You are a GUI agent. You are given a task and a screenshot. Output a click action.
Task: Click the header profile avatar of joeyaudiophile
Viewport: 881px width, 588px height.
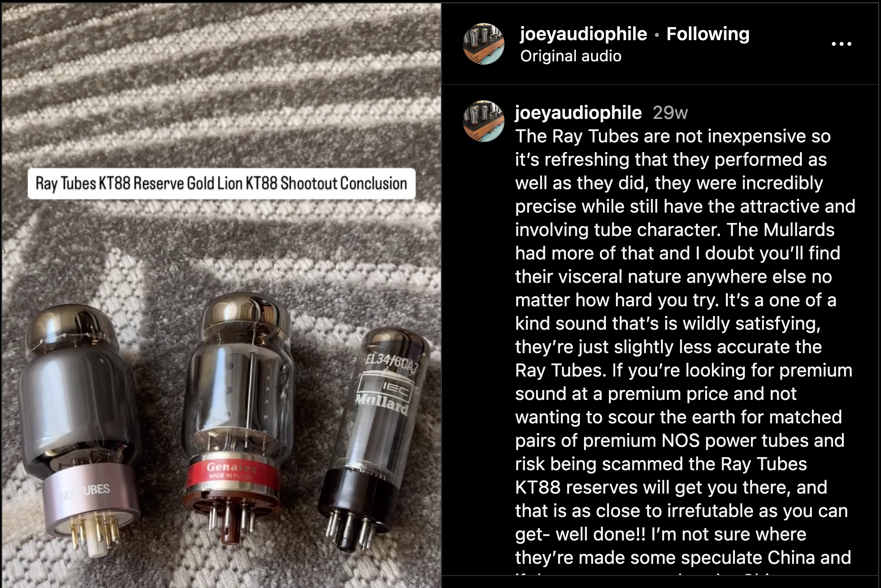pos(484,44)
